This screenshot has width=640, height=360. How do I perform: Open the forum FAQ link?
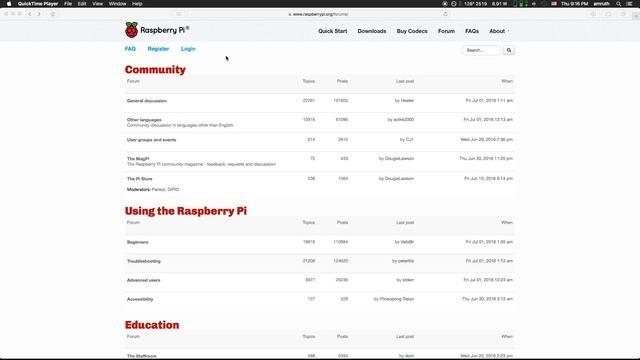click(130, 49)
